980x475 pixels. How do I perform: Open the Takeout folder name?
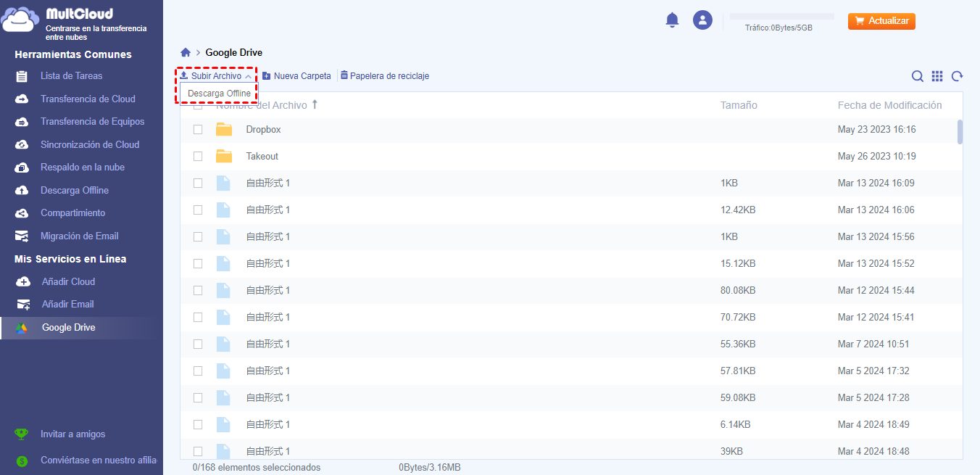point(262,156)
